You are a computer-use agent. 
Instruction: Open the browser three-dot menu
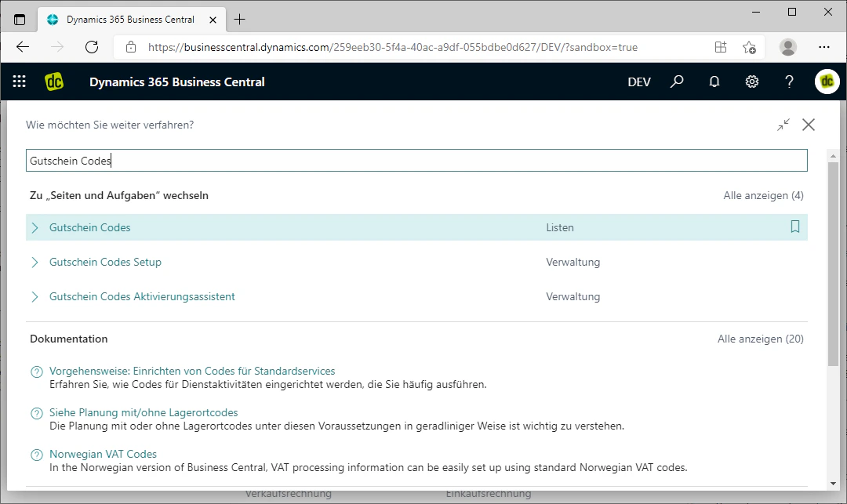click(823, 47)
